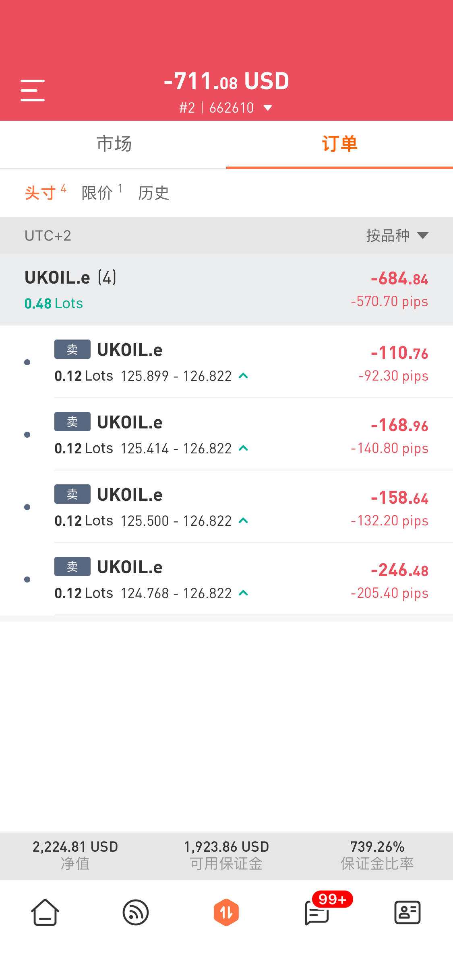The width and height of the screenshot is (453, 980).
Task: Tap the orange trade hexagon icon
Action: tap(226, 912)
